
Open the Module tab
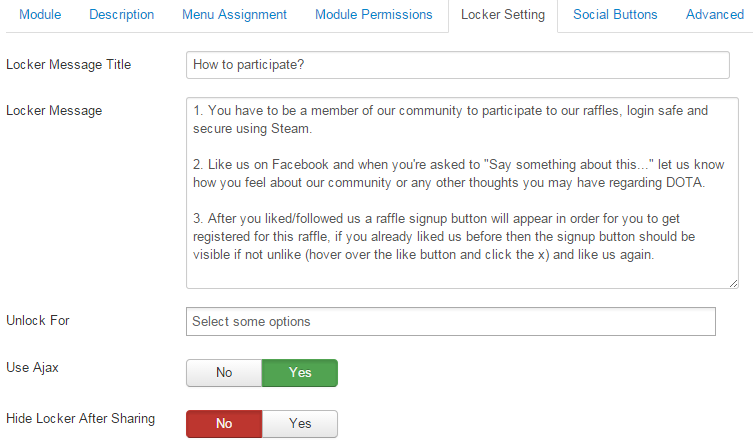tap(40, 15)
